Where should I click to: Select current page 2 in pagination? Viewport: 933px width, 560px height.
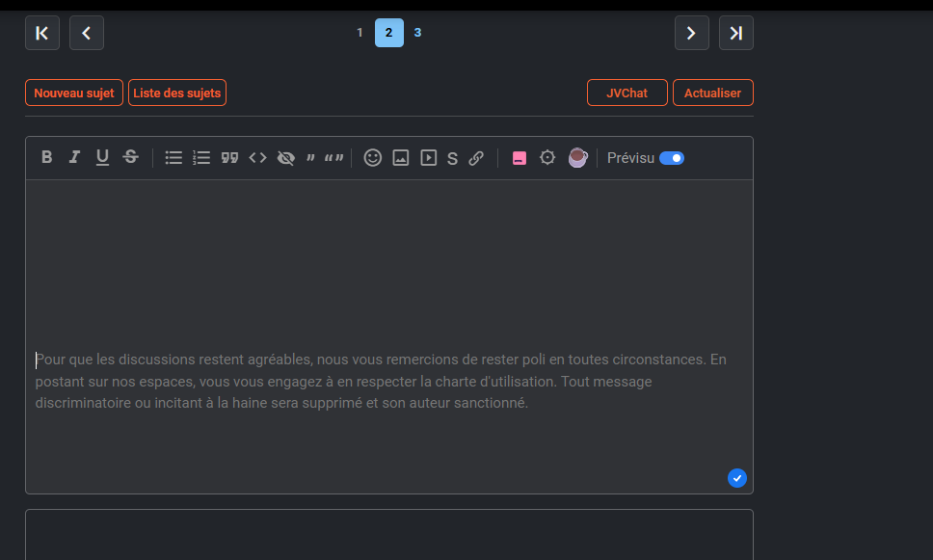(x=389, y=33)
